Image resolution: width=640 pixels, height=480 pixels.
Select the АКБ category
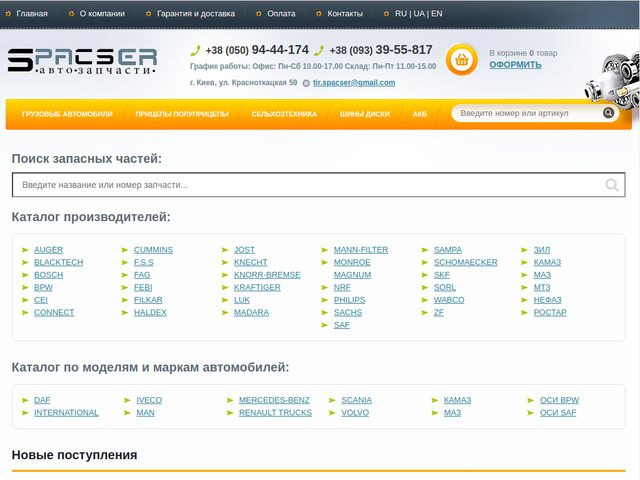click(420, 114)
